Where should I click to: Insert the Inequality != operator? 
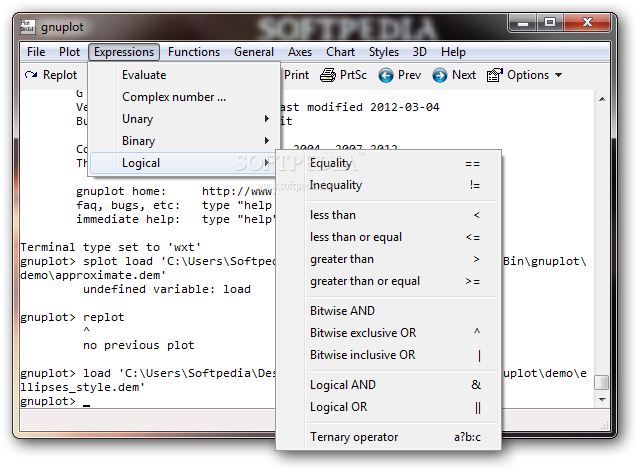coord(389,185)
